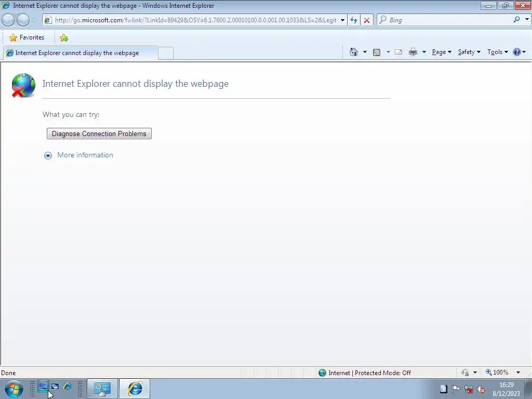
Task: Click the 100% zoom level button
Action: (x=497, y=373)
